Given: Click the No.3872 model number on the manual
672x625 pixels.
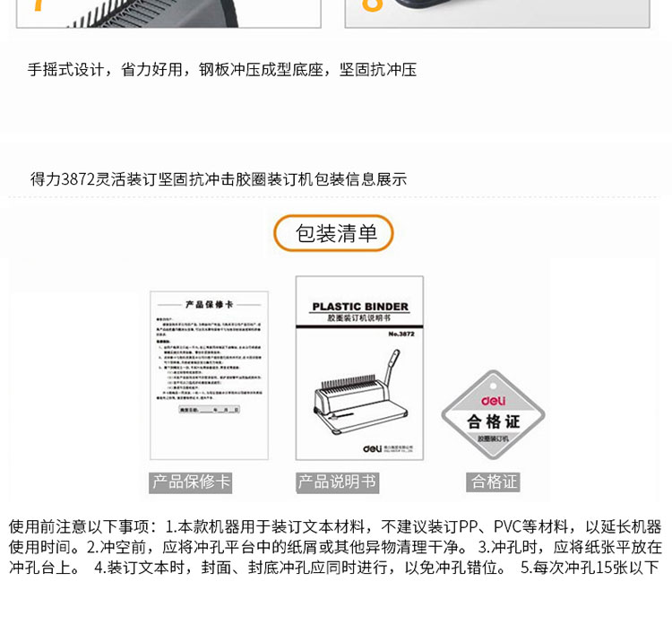Looking at the screenshot, I should [401, 334].
